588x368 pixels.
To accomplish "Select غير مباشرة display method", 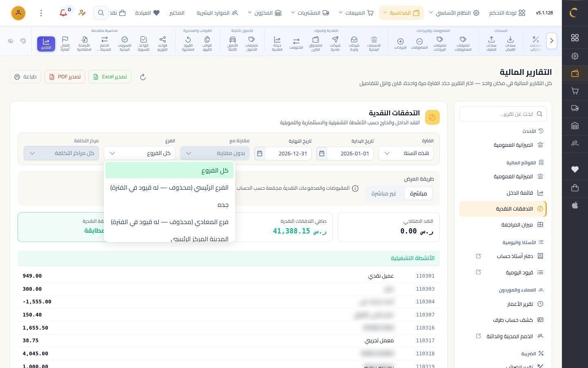I will tap(384, 193).
